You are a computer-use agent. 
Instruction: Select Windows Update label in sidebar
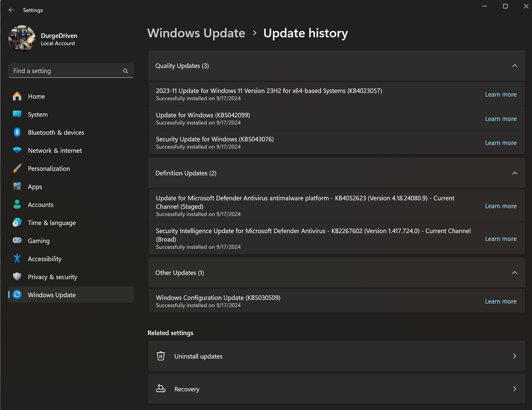click(x=52, y=295)
